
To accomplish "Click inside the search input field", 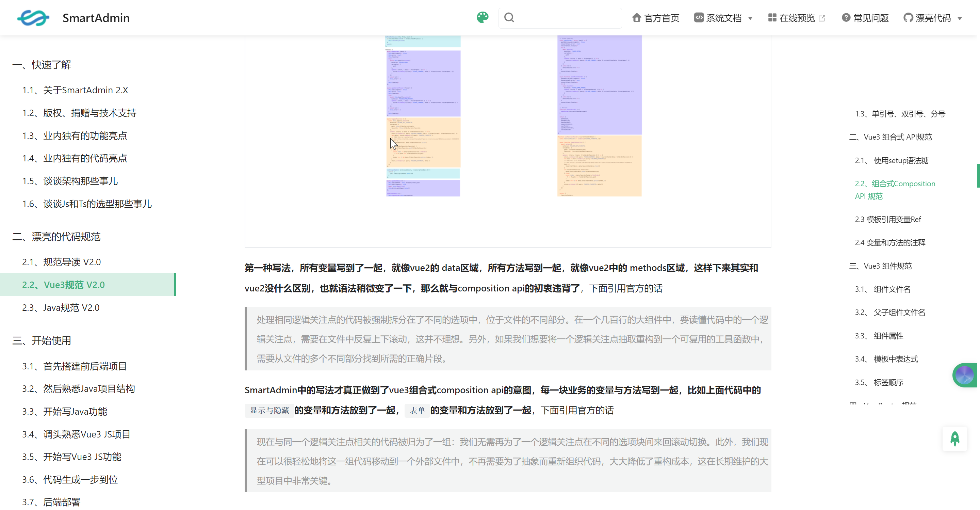I will coord(567,18).
